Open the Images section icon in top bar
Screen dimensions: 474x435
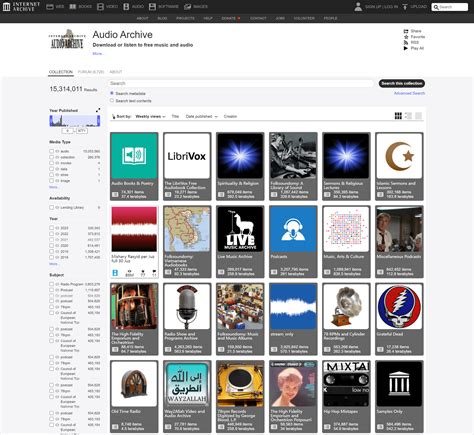[187, 7]
